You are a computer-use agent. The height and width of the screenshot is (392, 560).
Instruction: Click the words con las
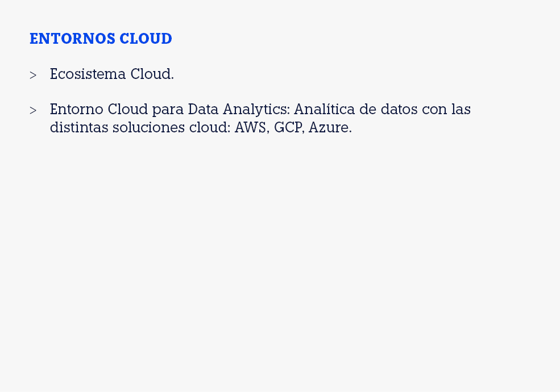pyautogui.click(x=446, y=109)
